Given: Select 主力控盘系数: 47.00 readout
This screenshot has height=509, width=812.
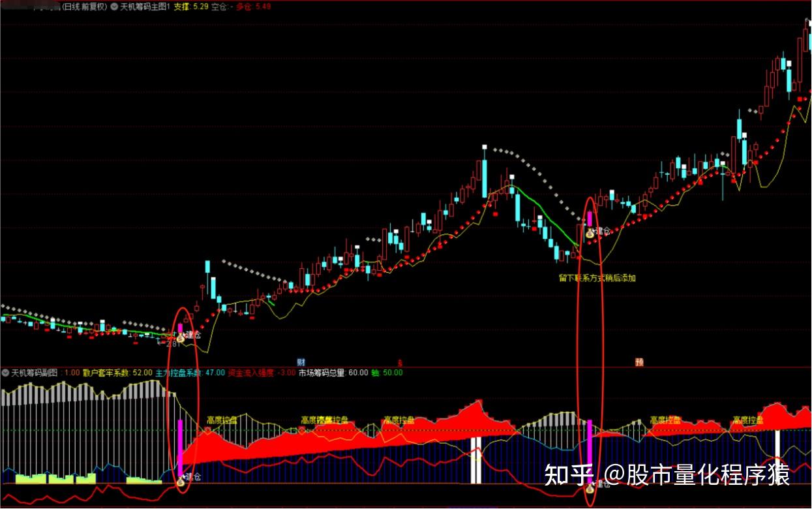Looking at the screenshot, I should click(190, 373).
